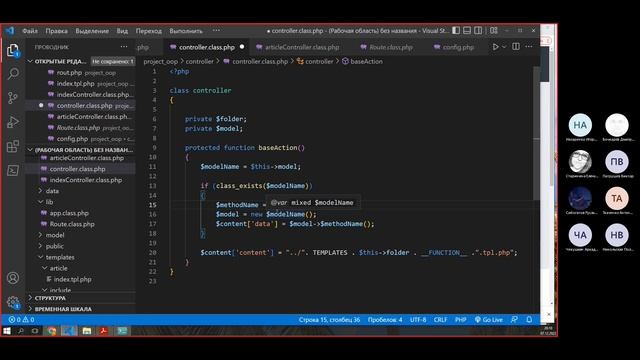Open the Переход menu
The width and height of the screenshot is (640, 360).
coord(149,31)
